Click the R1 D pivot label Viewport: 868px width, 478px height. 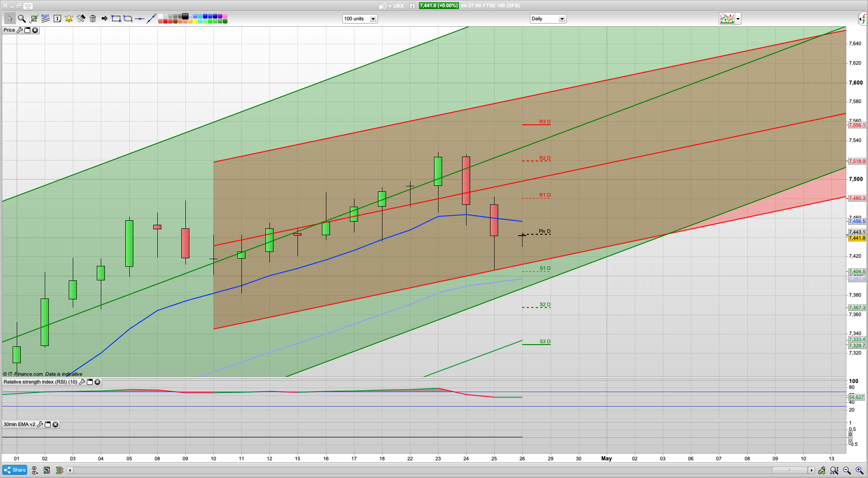click(x=545, y=195)
